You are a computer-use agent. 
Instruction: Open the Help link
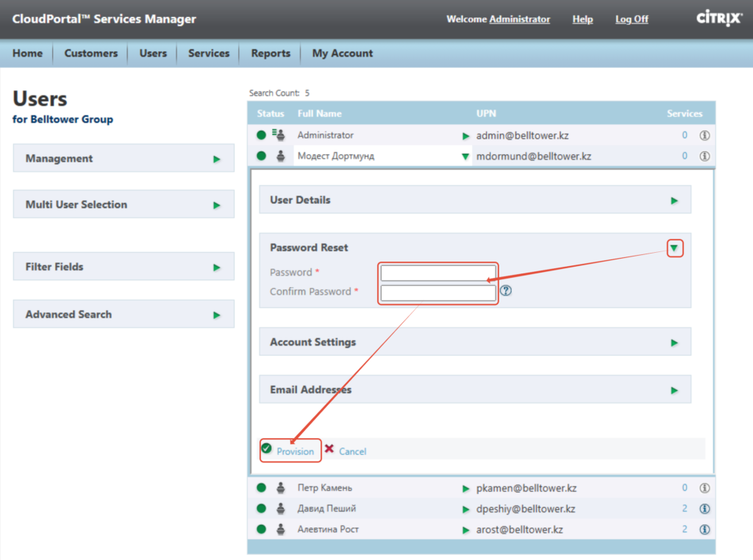[x=582, y=19]
